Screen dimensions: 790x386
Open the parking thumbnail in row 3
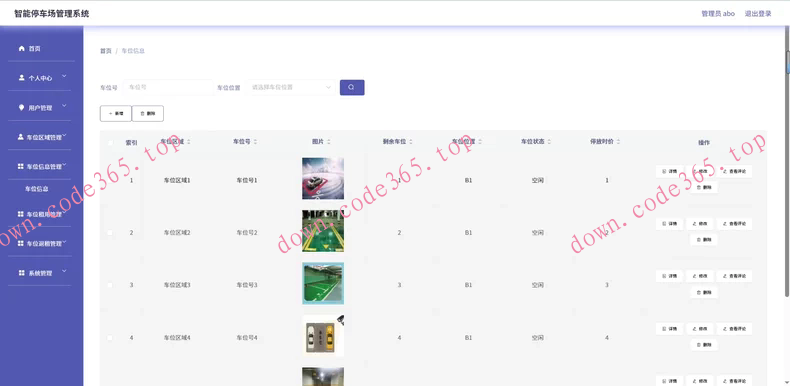pyautogui.click(x=323, y=283)
